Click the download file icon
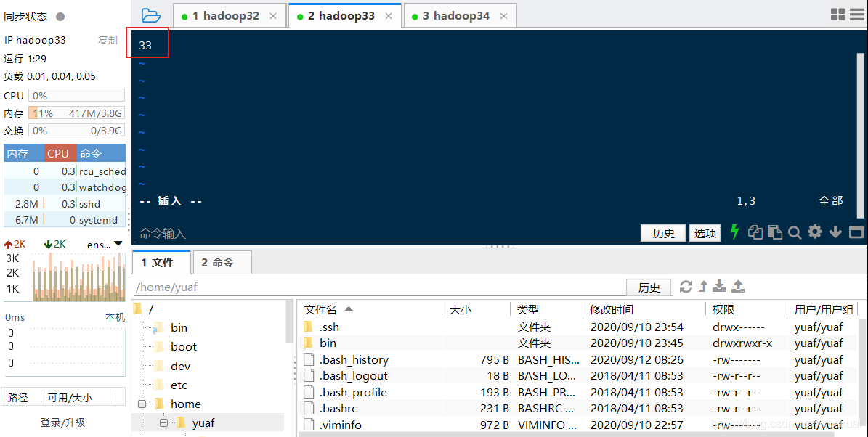 coord(719,286)
